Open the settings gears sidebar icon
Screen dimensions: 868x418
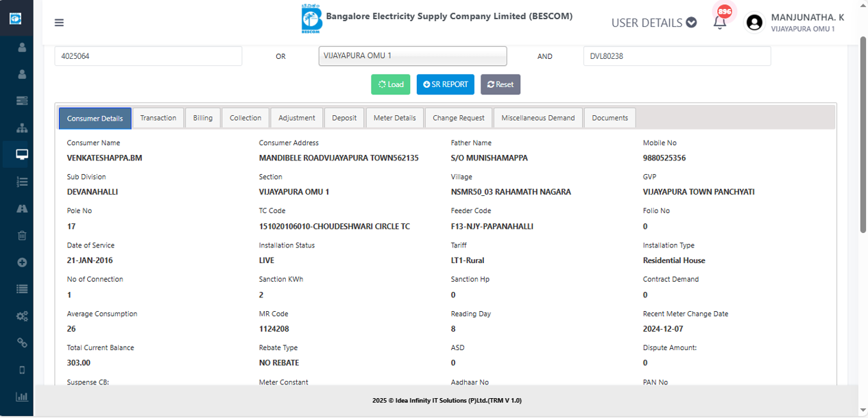coord(22,316)
